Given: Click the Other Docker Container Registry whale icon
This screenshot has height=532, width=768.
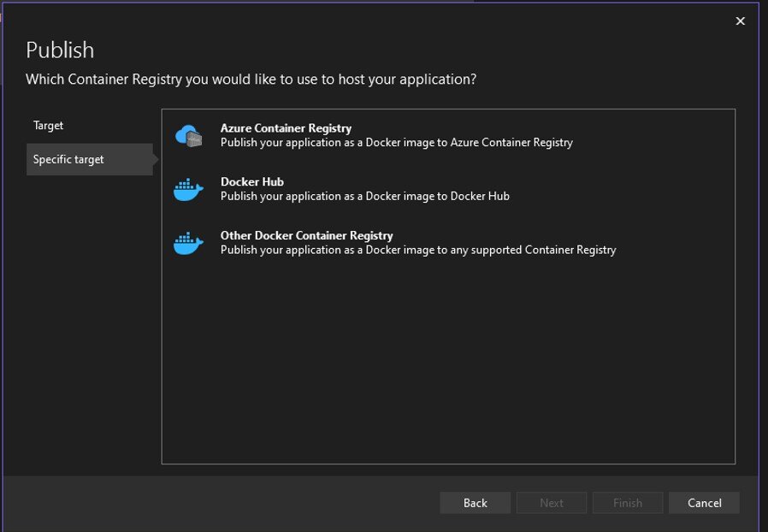Looking at the screenshot, I should (188, 243).
